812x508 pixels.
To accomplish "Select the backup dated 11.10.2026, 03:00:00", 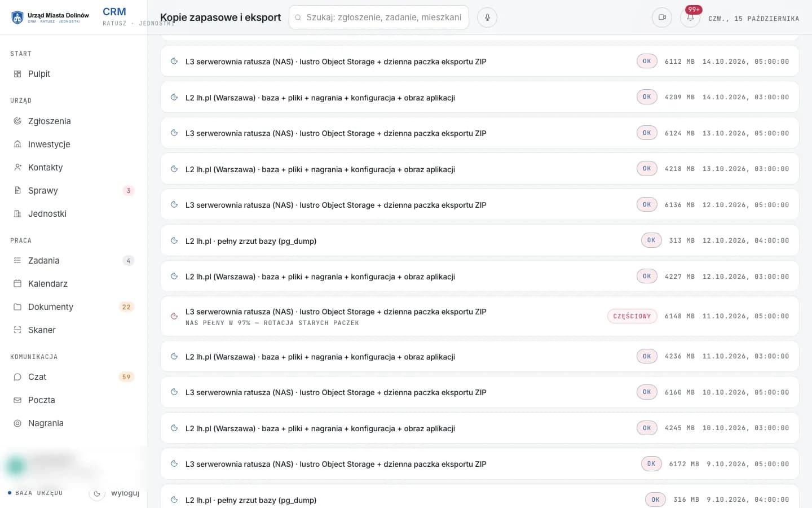I will point(480,357).
